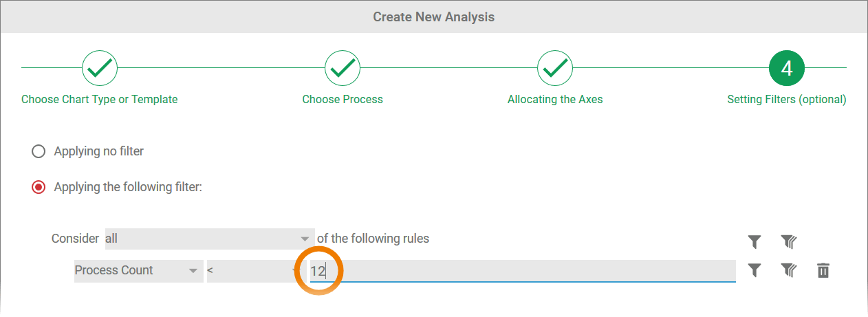Viewport: 868px width, 317px height.
Task: Click the checkmark circle above Choose Process
Action: (343, 67)
